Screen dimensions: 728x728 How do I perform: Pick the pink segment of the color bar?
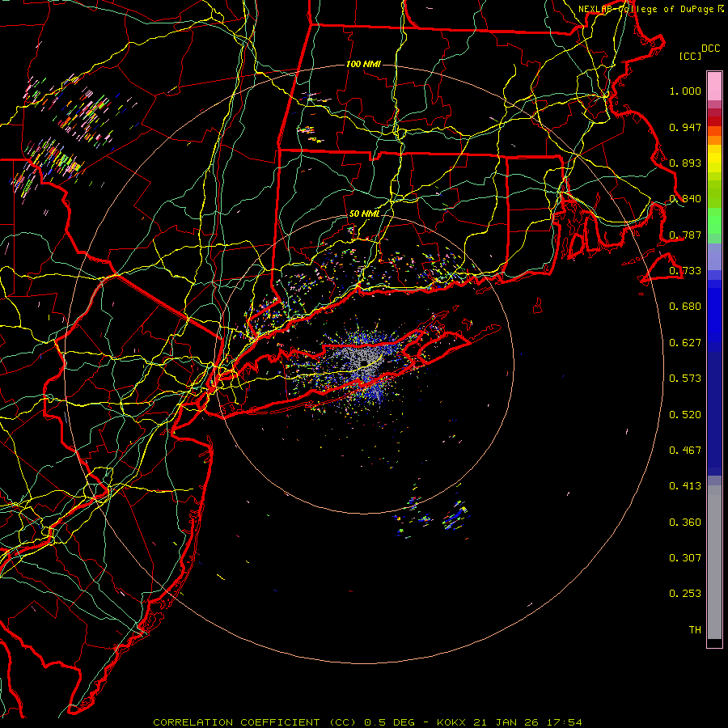point(714,87)
